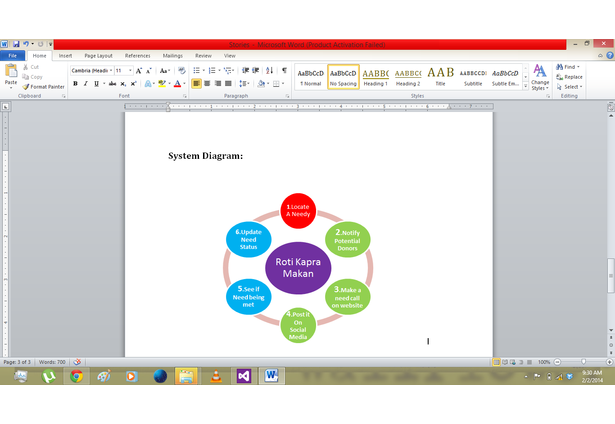This screenshot has height=424, width=615.
Task: Align text right
Action: point(218,84)
